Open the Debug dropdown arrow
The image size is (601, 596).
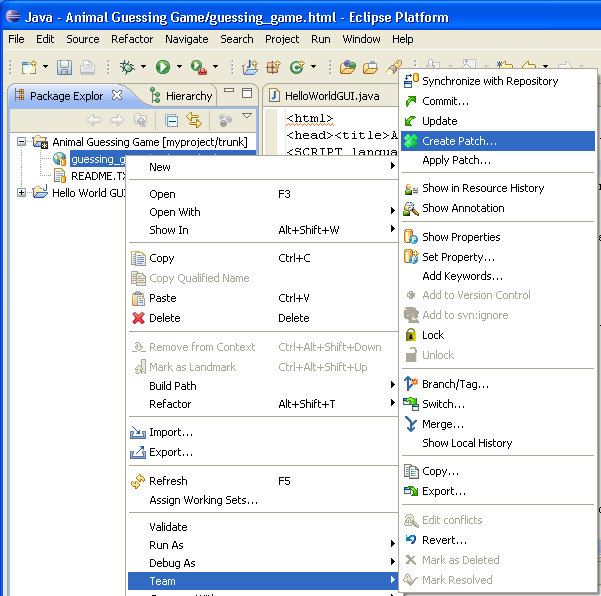pos(143,67)
